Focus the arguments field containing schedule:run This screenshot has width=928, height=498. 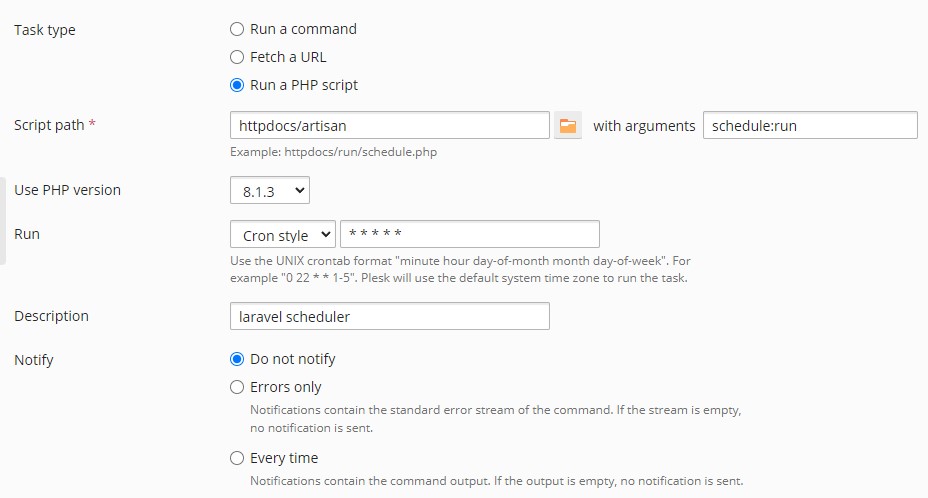[x=810, y=125]
